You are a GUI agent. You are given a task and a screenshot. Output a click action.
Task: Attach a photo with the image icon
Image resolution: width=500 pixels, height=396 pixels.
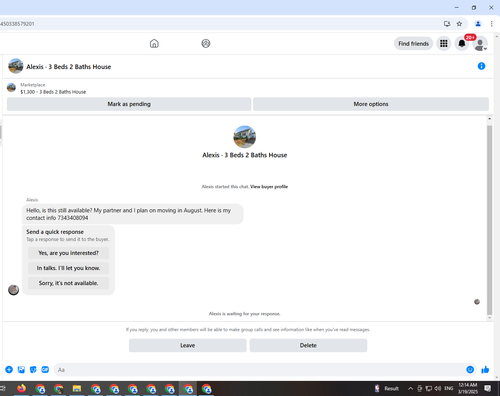click(21, 369)
